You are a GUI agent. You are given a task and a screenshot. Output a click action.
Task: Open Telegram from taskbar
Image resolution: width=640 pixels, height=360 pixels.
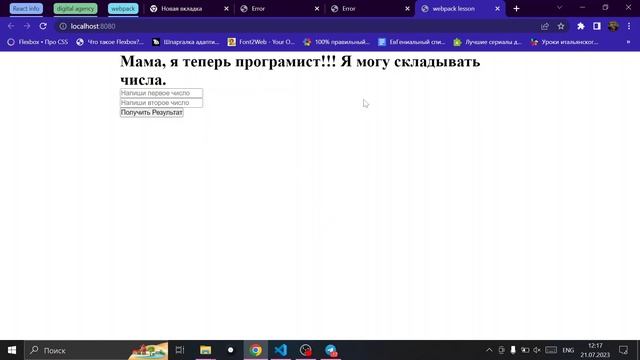coord(331,350)
